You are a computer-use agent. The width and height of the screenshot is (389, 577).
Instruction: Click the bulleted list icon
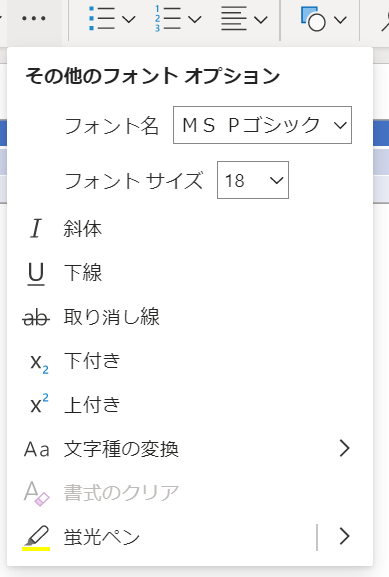coord(102,18)
